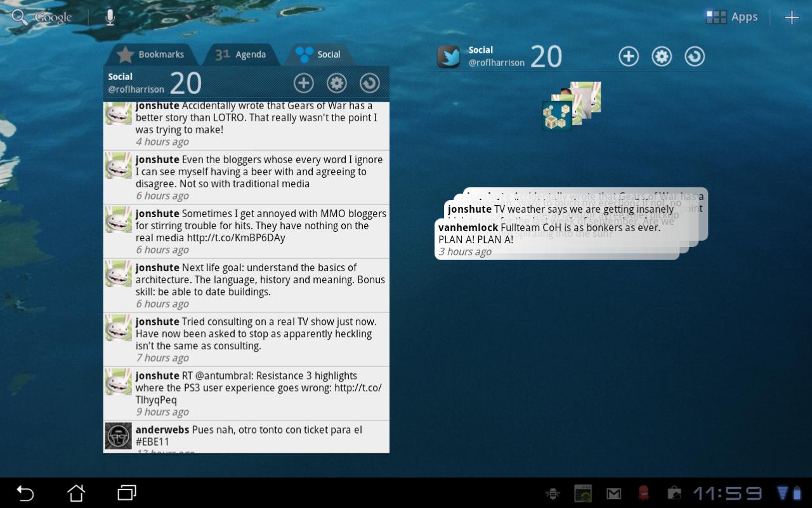The width and height of the screenshot is (812, 508).
Task: Tap right widget @roflharrison account name
Action: point(497,63)
